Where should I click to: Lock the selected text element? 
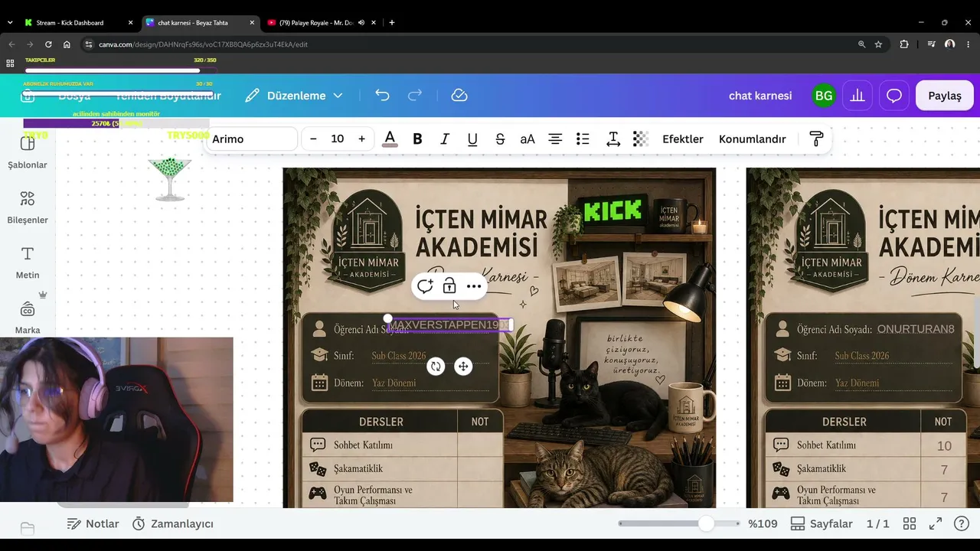[x=449, y=286]
